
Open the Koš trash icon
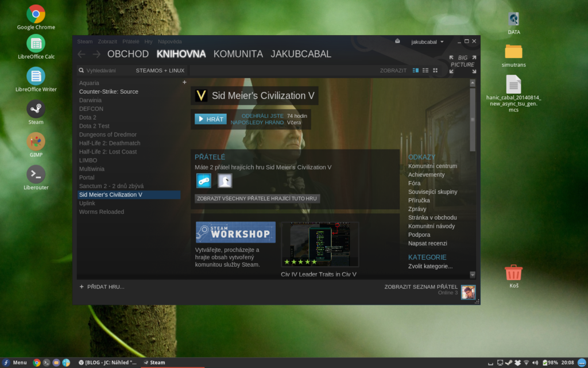pyautogui.click(x=513, y=275)
